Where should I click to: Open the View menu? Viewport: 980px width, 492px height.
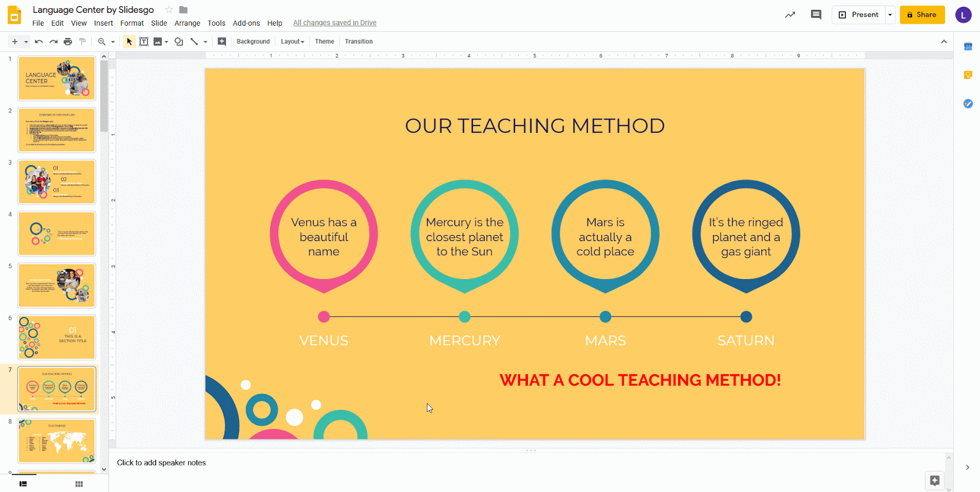pyautogui.click(x=79, y=23)
